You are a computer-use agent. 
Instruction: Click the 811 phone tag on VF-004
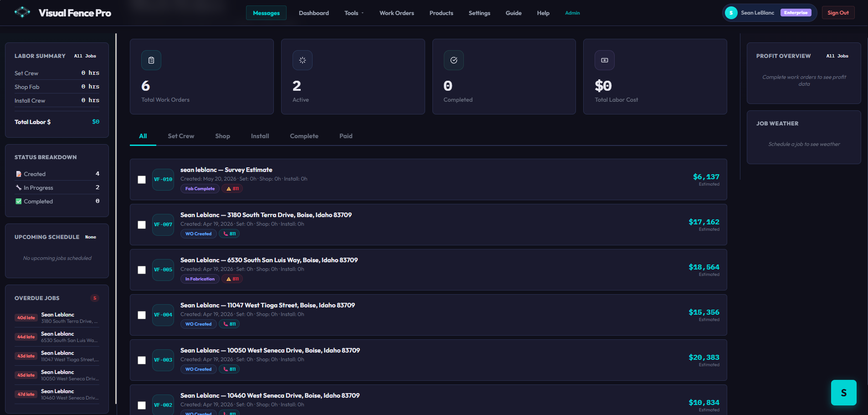pos(229,324)
